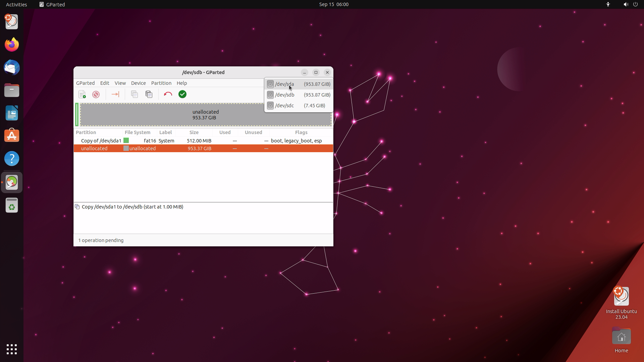The image size is (644, 362).
Task: Select the unallocated 953.37 GiB row
Action: click(203, 148)
